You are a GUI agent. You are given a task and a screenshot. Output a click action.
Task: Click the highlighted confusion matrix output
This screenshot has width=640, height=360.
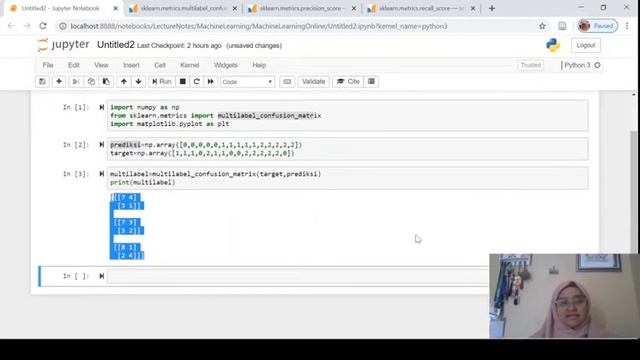[127, 227]
